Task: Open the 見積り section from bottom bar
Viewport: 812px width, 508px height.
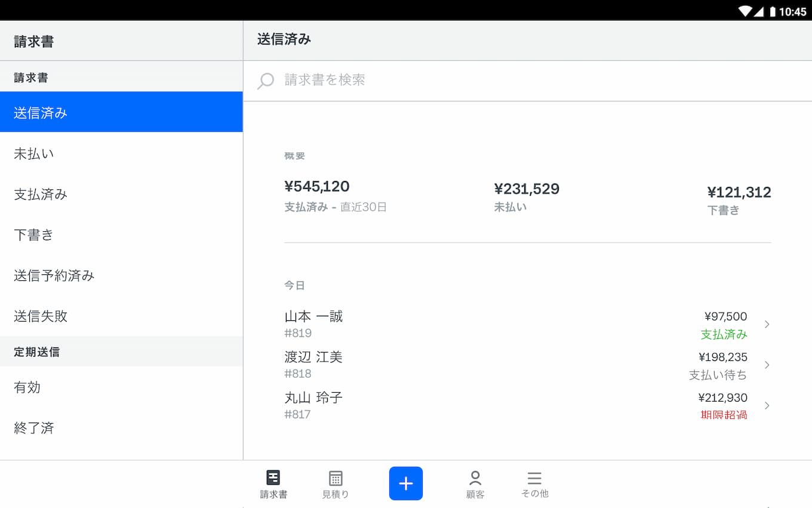Action: coord(336,483)
